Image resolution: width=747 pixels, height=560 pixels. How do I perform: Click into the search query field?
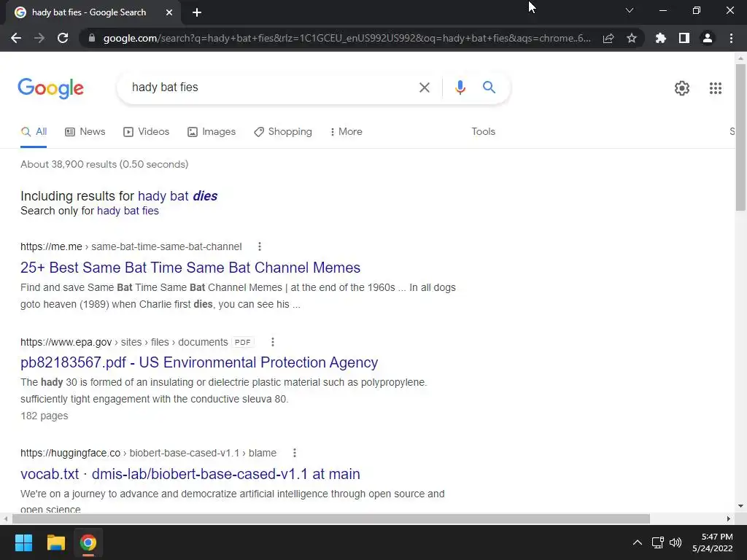click(x=271, y=87)
